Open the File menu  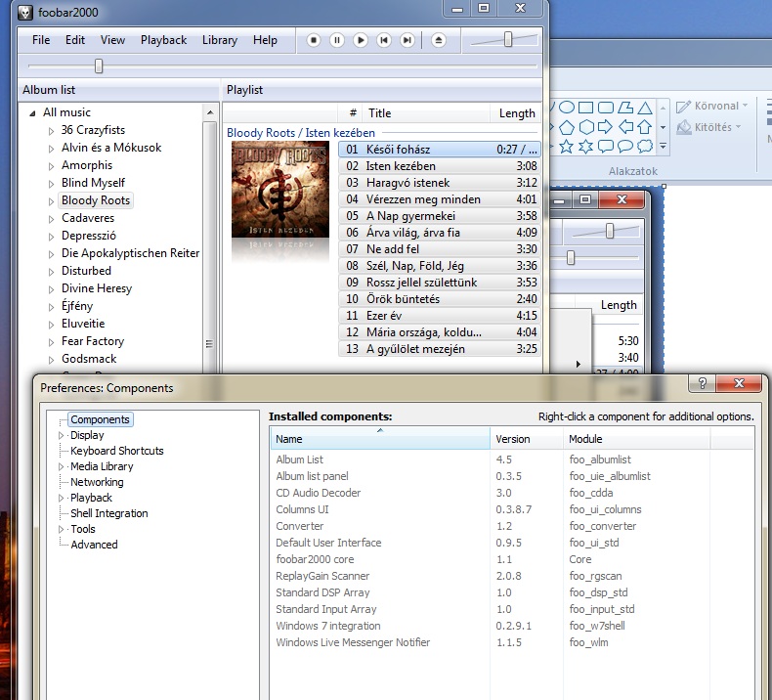[41, 40]
